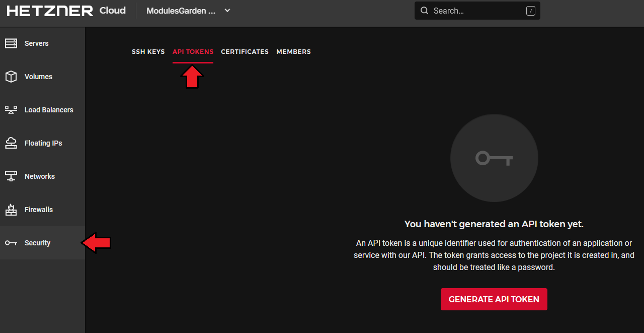The image size is (644, 333).
Task: Open Volumes via the cube icon
Action: tap(11, 77)
